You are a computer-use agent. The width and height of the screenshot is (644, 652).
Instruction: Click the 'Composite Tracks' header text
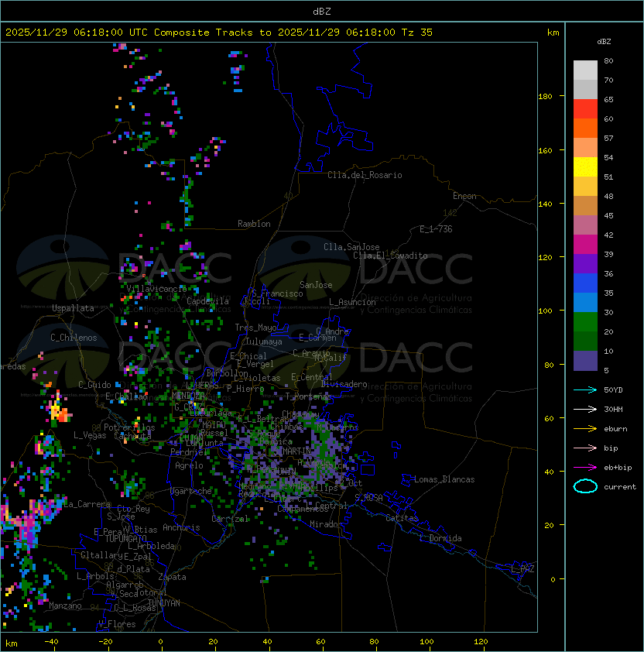pos(204,33)
